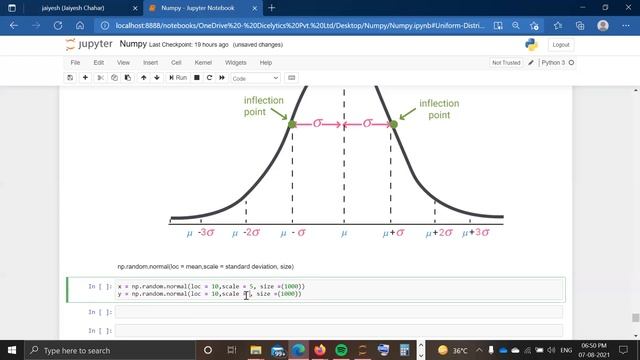Open the Kernel menu

[203, 62]
